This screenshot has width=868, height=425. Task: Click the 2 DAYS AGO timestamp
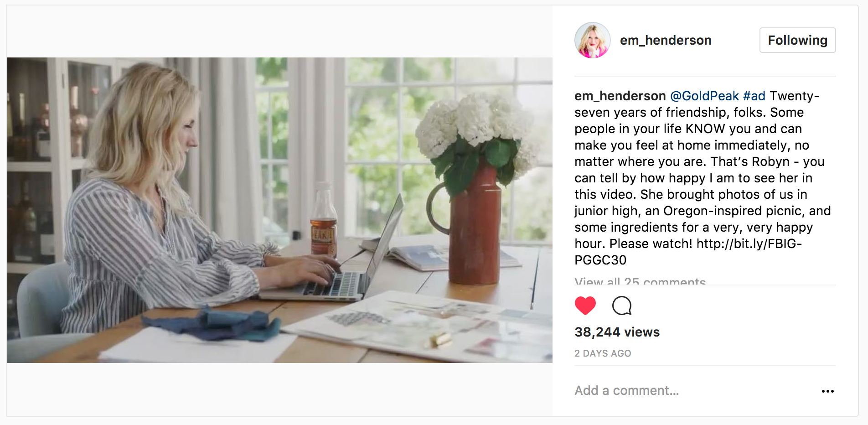(603, 353)
